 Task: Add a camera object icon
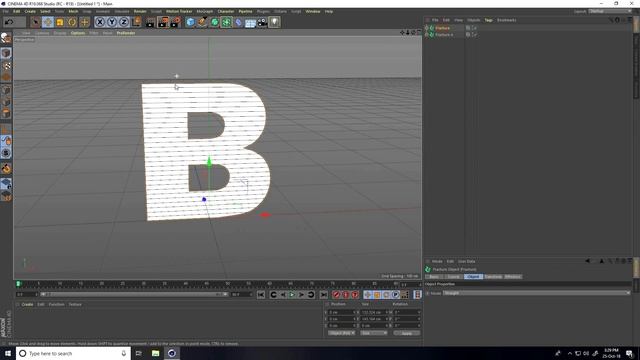coord(262,22)
